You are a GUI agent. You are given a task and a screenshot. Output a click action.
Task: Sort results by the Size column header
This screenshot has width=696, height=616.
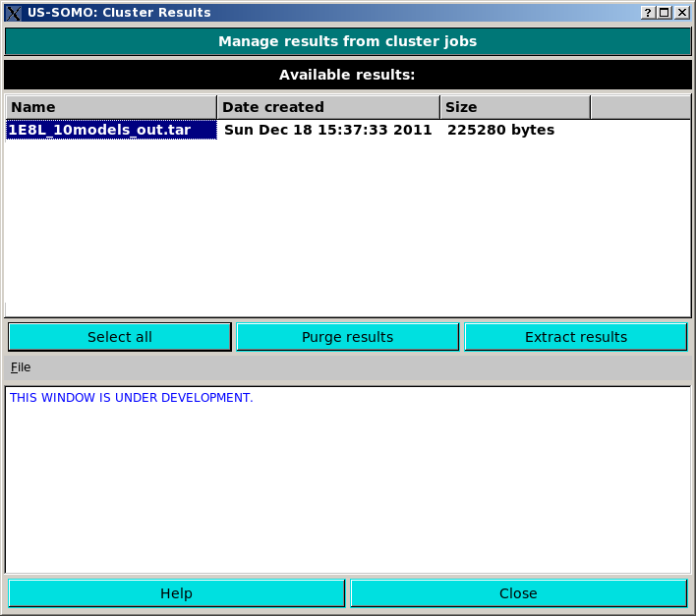click(515, 107)
